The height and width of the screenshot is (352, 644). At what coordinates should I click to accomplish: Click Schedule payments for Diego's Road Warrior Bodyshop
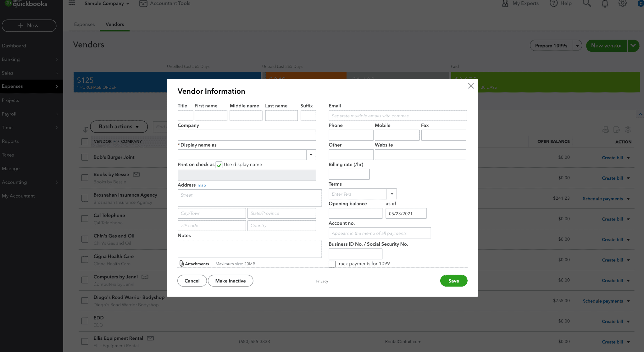(603, 301)
